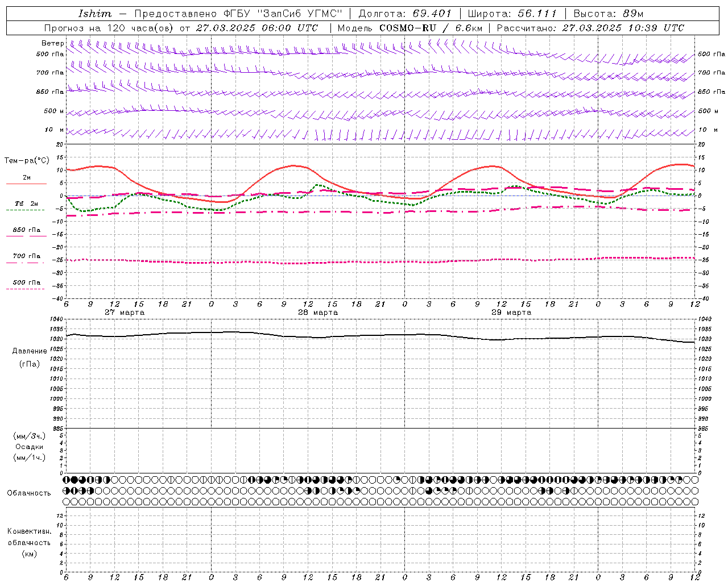Click the "700 гПа" temperature legend entry
Viewport: 728px width, 582px height.
[x=27, y=256]
